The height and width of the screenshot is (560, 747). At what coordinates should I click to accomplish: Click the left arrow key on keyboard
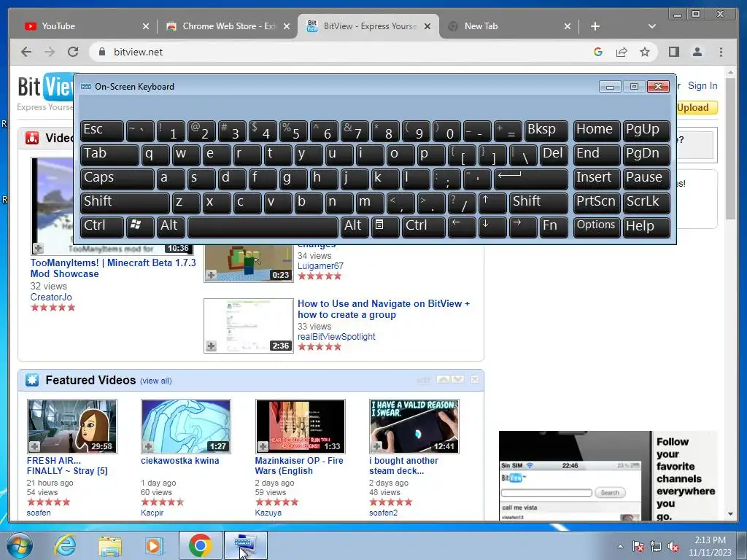click(461, 227)
